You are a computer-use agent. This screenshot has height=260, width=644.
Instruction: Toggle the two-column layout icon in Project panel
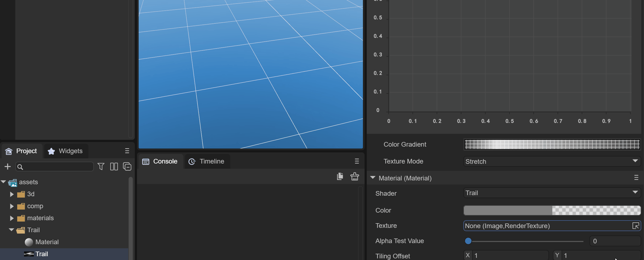(114, 167)
